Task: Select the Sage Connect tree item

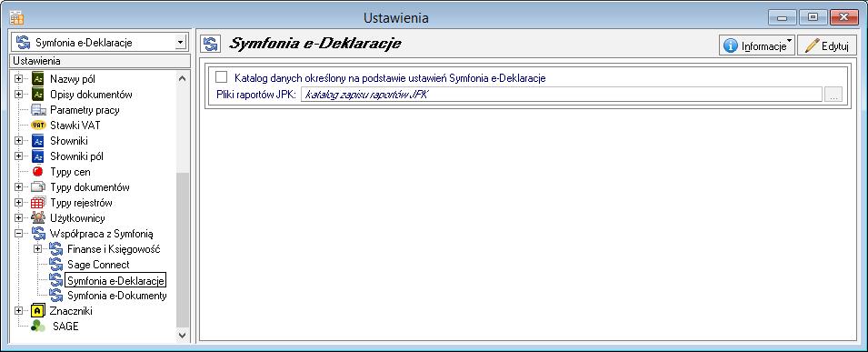Action: (98, 265)
